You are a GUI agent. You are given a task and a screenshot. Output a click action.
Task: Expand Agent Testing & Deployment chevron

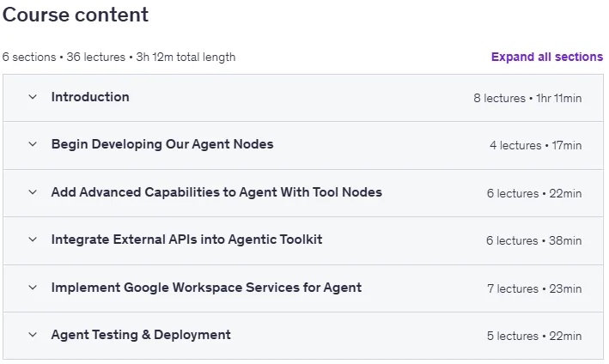click(33, 335)
